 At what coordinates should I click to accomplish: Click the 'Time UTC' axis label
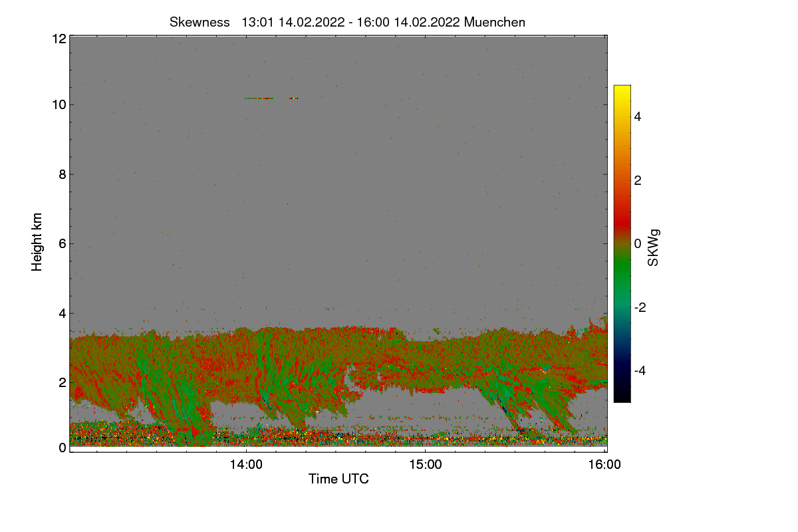(338, 479)
